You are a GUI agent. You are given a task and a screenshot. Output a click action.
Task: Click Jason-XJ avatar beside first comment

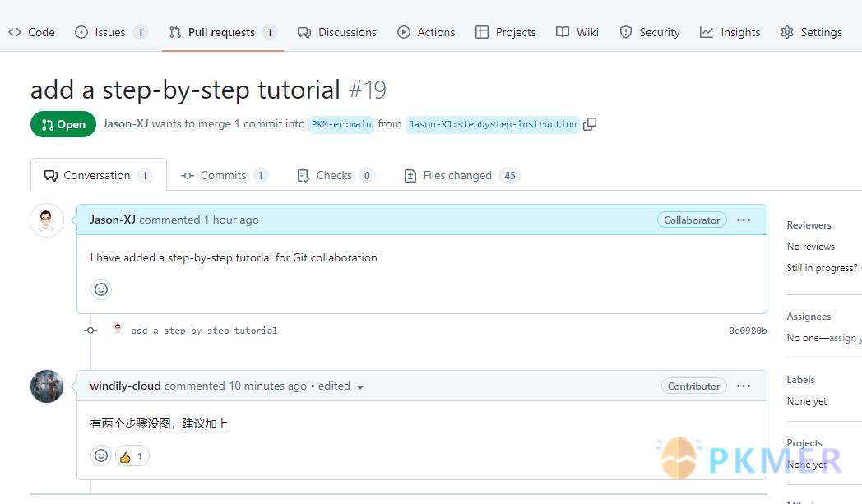[x=47, y=220]
